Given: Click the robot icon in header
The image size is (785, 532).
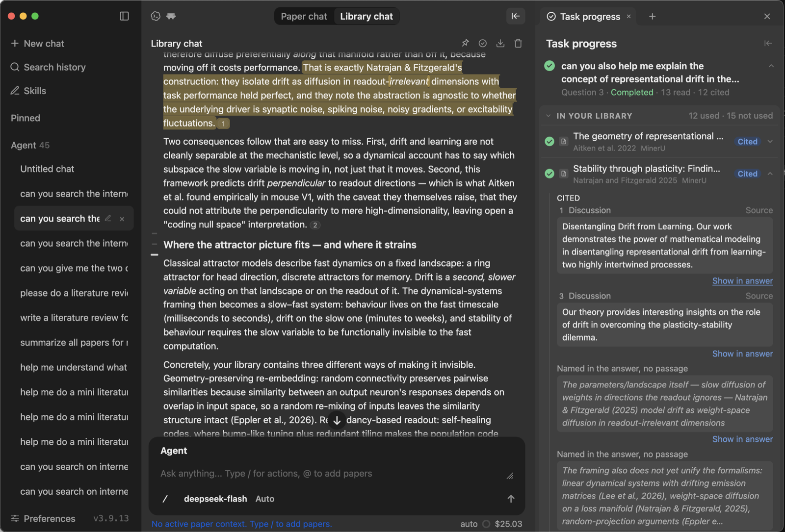Looking at the screenshot, I should 171,16.
